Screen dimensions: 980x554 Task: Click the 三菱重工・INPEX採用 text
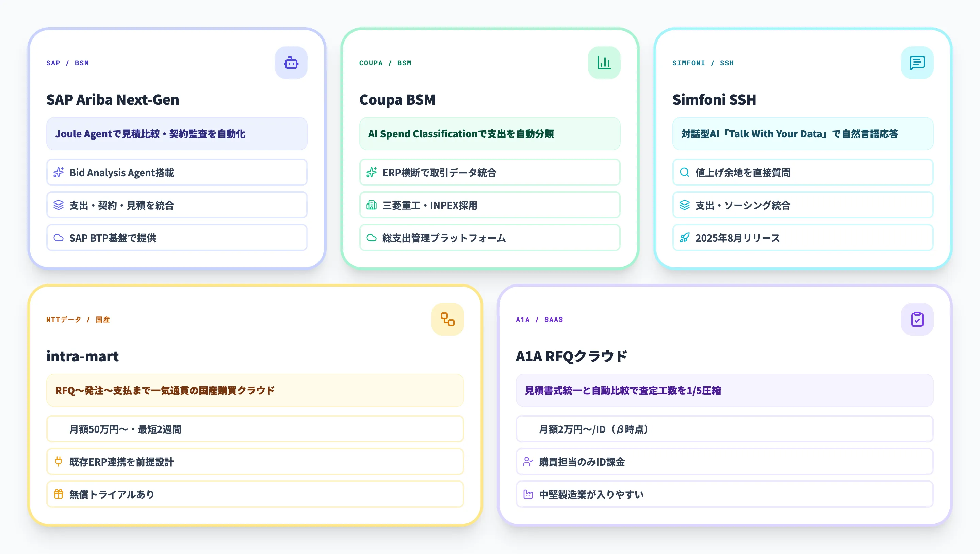pos(430,206)
